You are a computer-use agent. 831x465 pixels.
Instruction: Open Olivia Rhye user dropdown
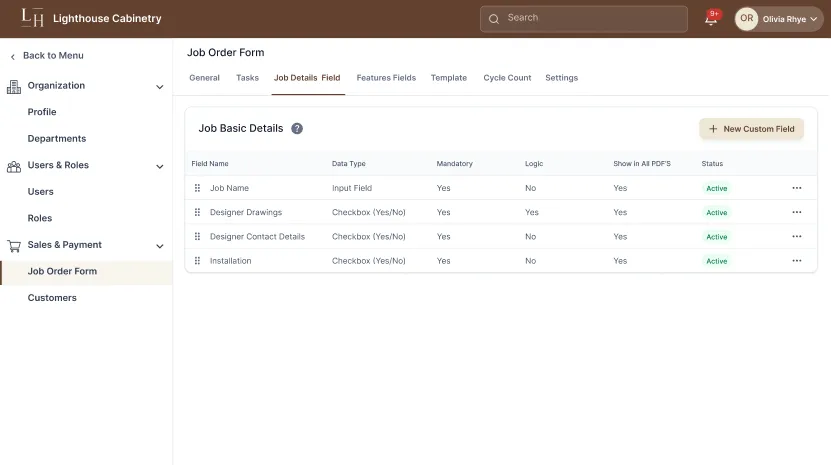tap(778, 19)
